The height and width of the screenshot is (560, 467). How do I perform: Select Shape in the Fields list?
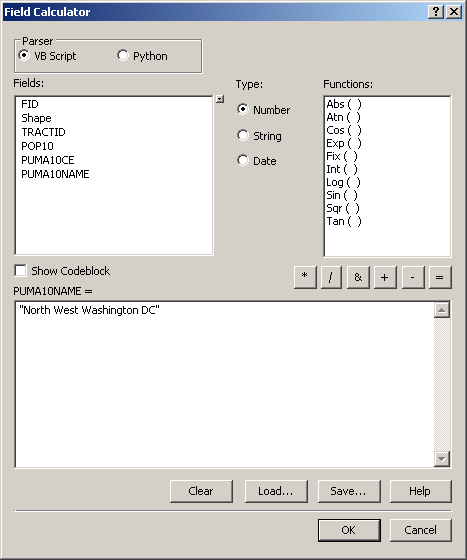pos(36,118)
